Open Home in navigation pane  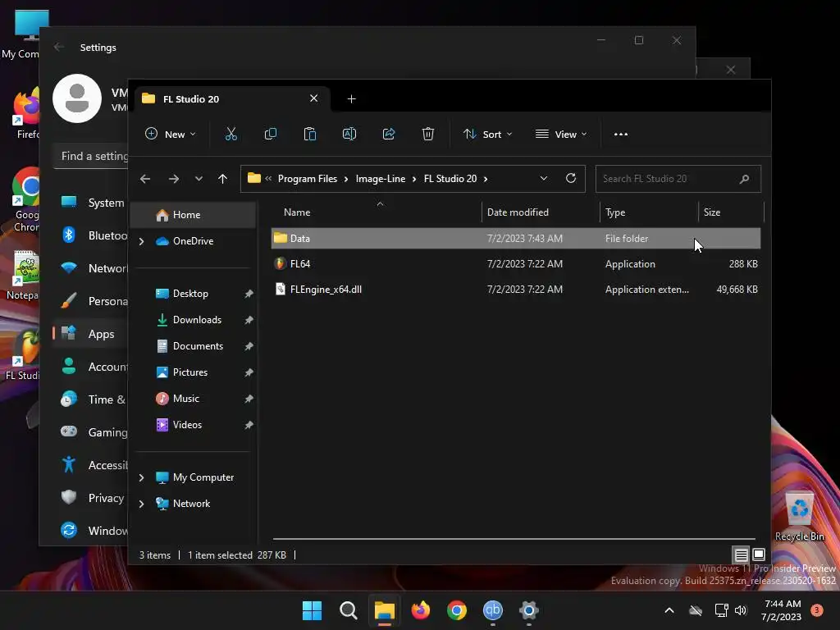(x=194, y=215)
